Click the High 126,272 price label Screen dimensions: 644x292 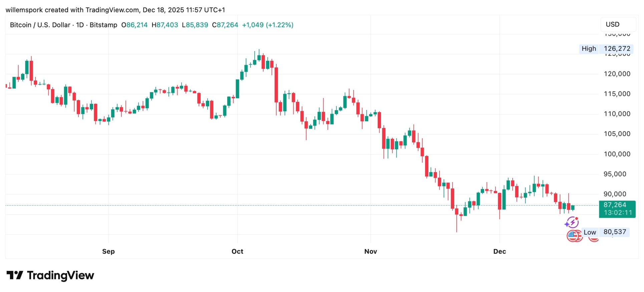point(606,49)
